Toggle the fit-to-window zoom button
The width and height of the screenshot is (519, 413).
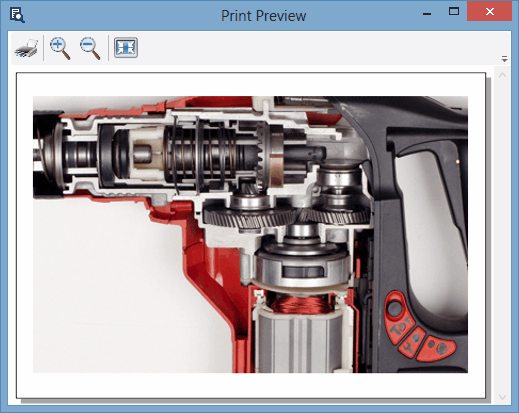tap(126, 47)
